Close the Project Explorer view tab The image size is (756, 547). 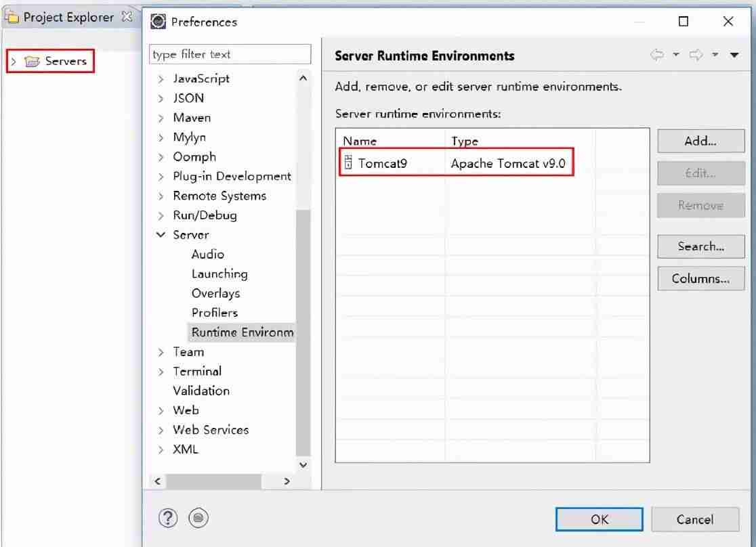(127, 16)
